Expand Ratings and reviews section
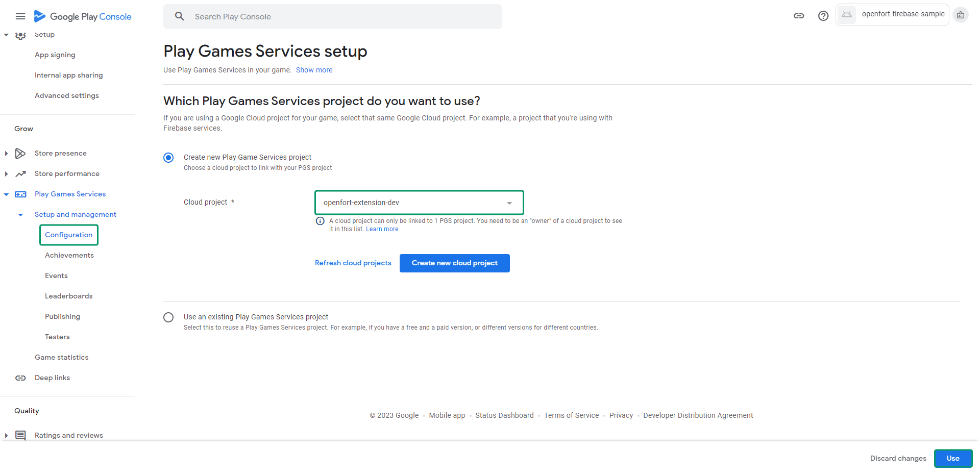The image size is (980, 476). 6,435
